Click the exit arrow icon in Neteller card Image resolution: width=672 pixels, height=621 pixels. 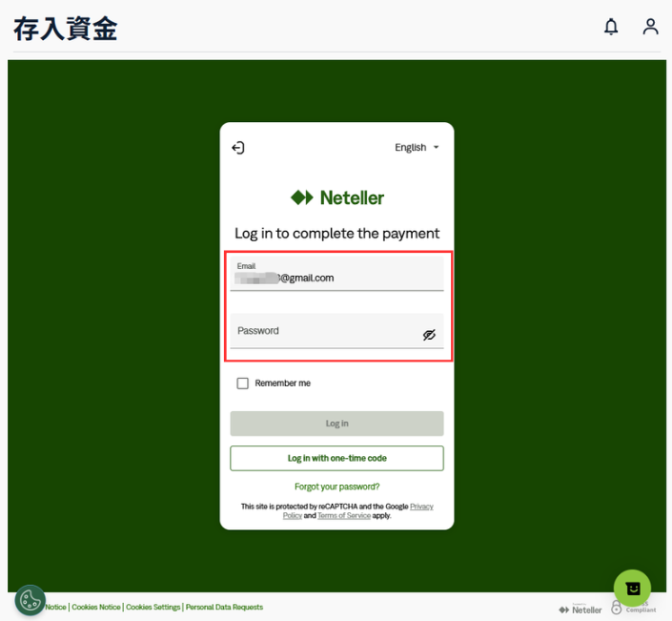pyautogui.click(x=238, y=148)
